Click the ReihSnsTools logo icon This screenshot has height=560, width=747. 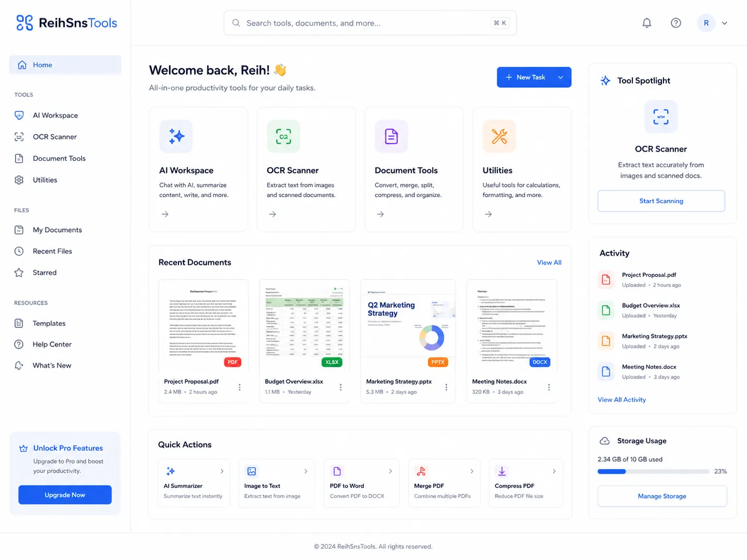[24, 23]
